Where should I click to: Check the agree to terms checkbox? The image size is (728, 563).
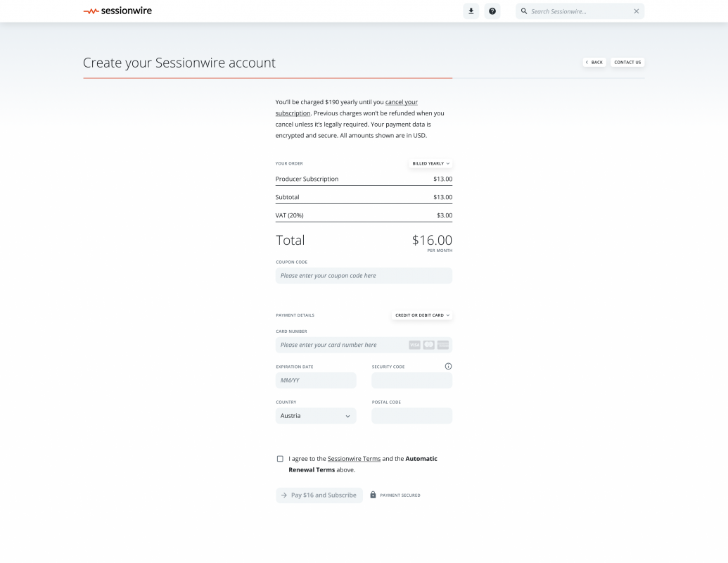click(280, 459)
